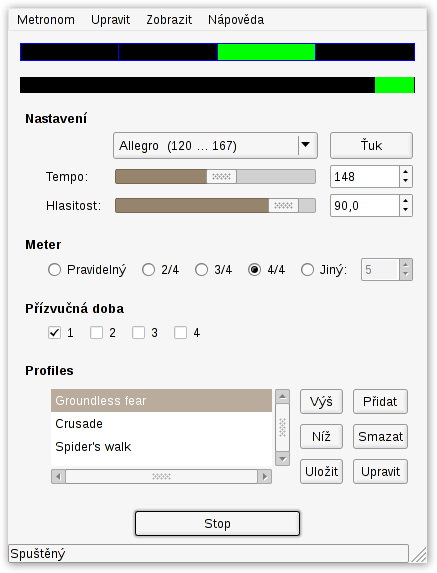
Task: Click the Tempo slider handle
Action: click(221, 177)
